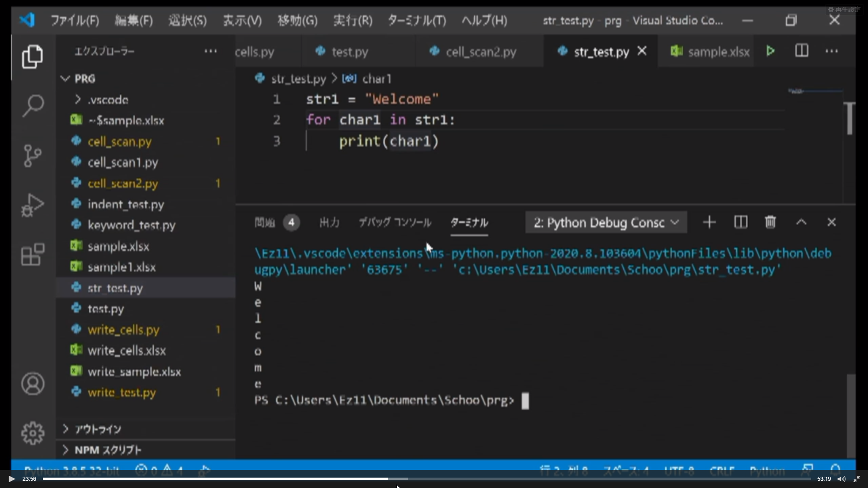Open the 移動(G) menu
Viewport: 868px width, 488px height.
pyautogui.click(x=297, y=20)
